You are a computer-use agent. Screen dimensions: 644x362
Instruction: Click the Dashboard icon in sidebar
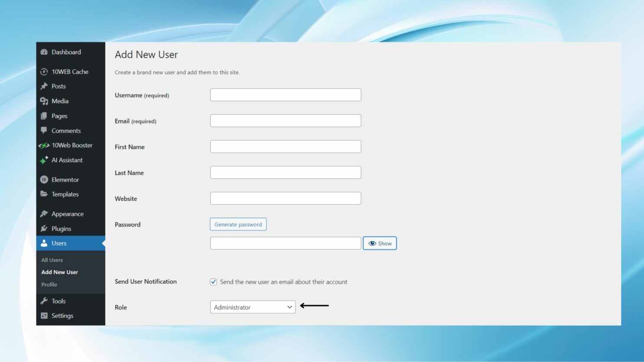pos(44,52)
